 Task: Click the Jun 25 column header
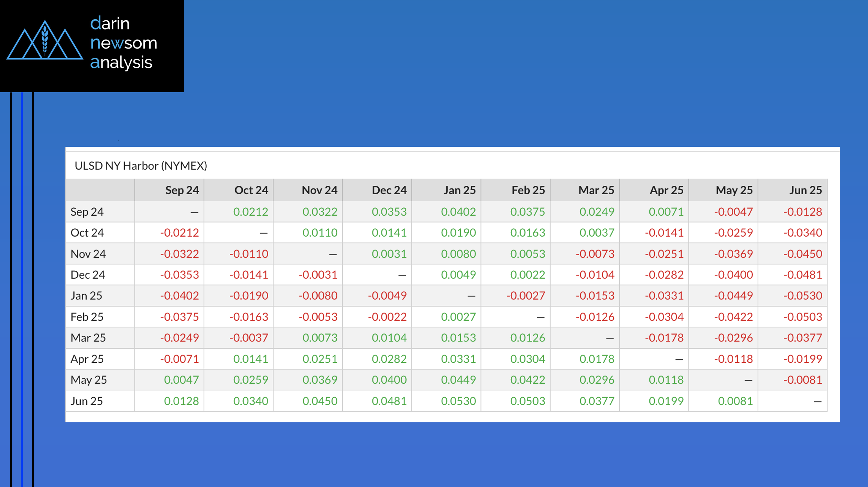(805, 190)
